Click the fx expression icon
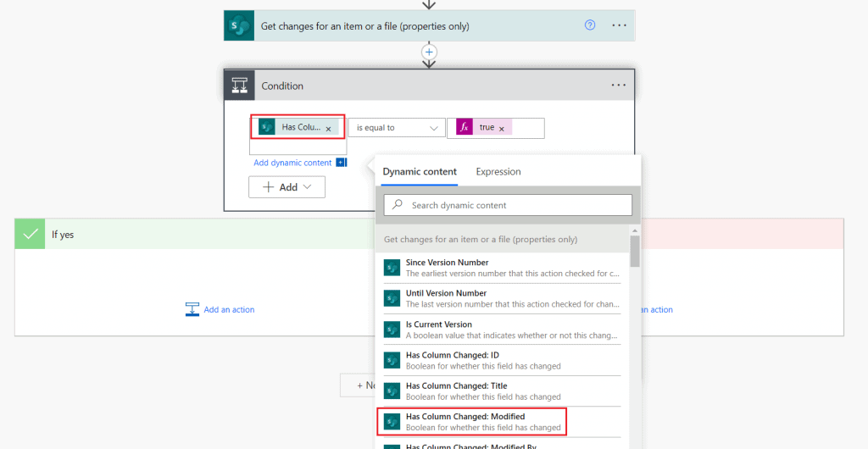 tap(465, 127)
